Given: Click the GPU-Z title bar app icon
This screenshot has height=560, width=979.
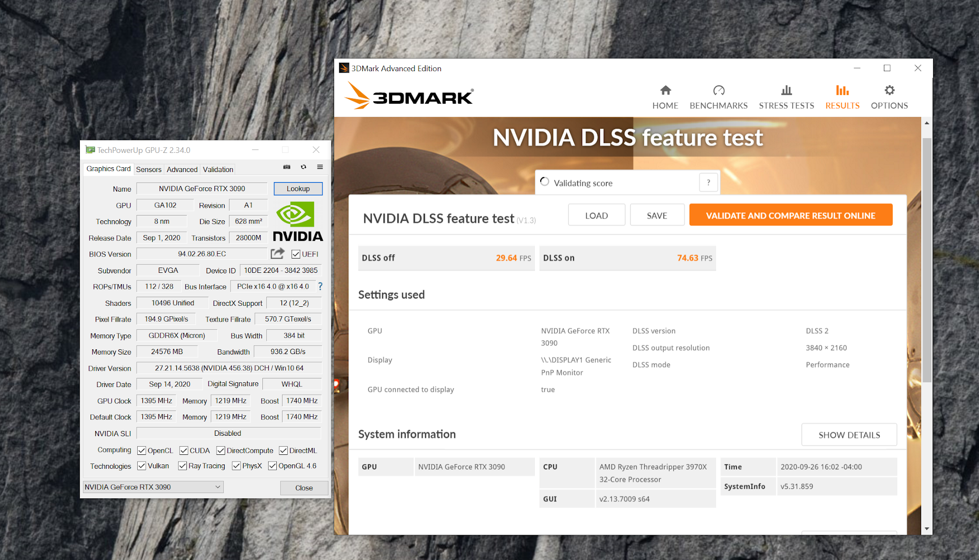Looking at the screenshot, I should pyautogui.click(x=90, y=150).
